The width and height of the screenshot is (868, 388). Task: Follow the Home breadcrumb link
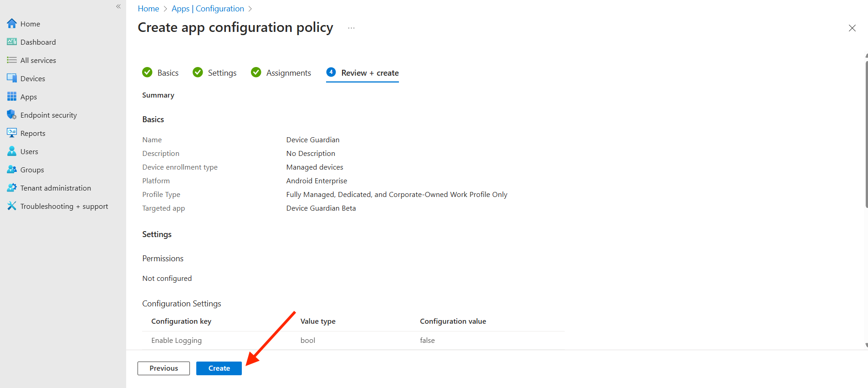(148, 9)
